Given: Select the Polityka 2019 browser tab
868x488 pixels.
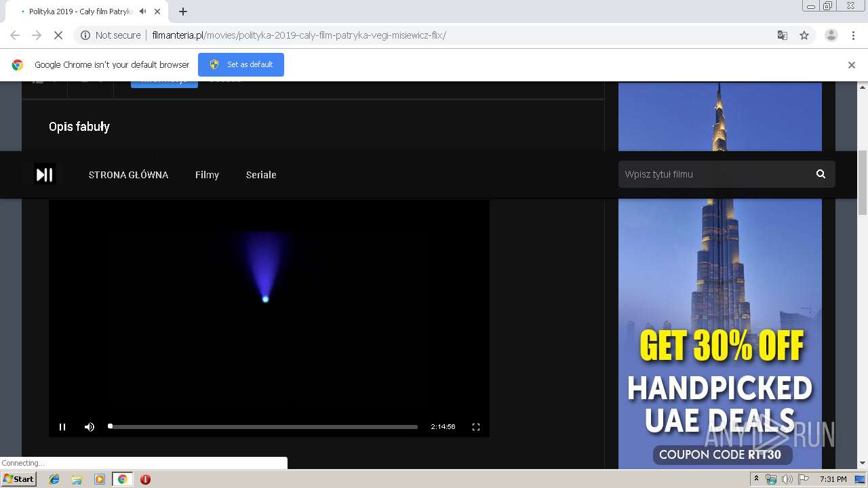Looking at the screenshot, I should (x=80, y=12).
